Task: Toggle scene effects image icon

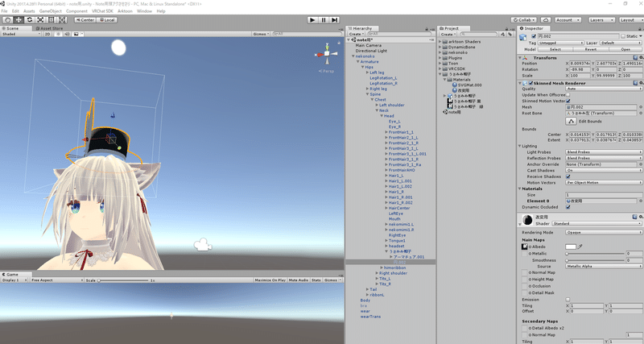Action: click(76, 34)
